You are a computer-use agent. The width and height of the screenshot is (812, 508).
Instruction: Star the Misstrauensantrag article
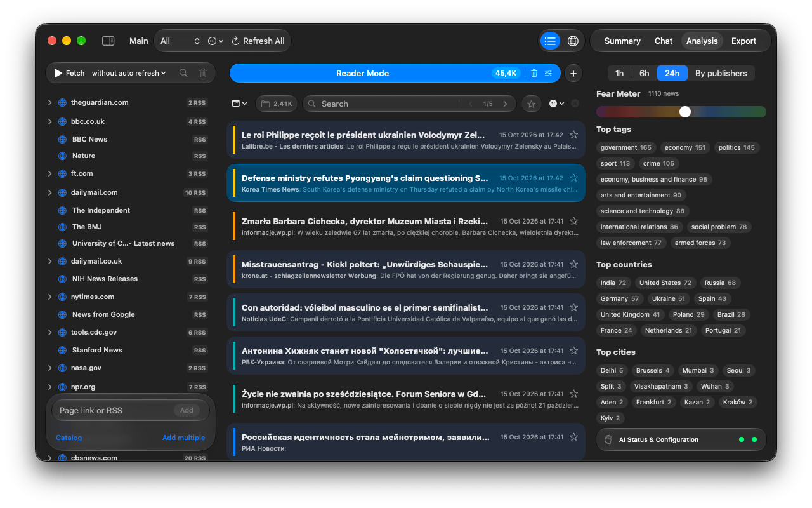pyautogui.click(x=573, y=264)
